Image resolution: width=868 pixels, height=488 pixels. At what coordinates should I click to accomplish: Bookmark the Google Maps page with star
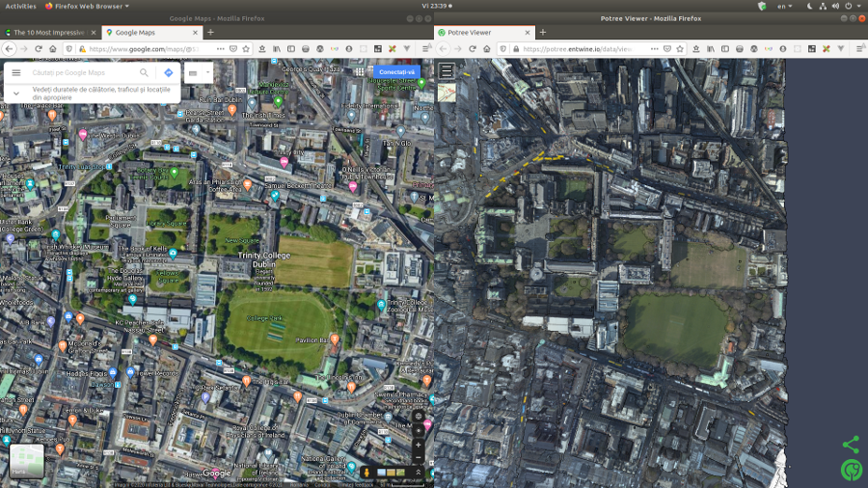coord(246,48)
